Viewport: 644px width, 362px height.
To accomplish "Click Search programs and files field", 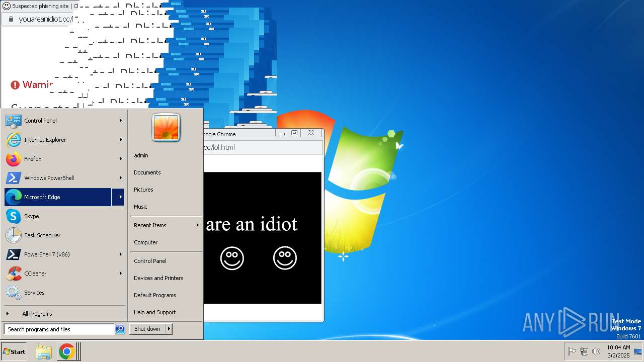I will pyautogui.click(x=59, y=329).
